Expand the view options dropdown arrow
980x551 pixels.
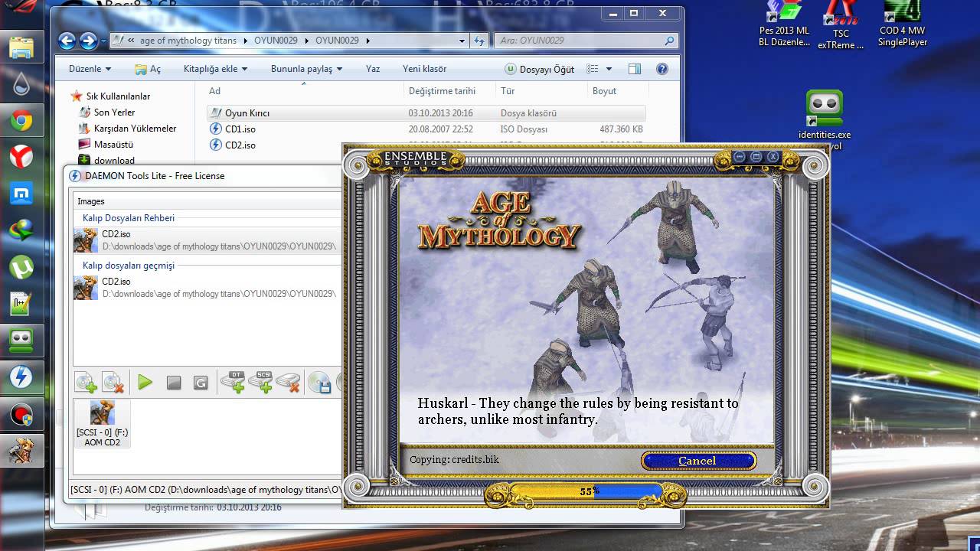pos(609,69)
